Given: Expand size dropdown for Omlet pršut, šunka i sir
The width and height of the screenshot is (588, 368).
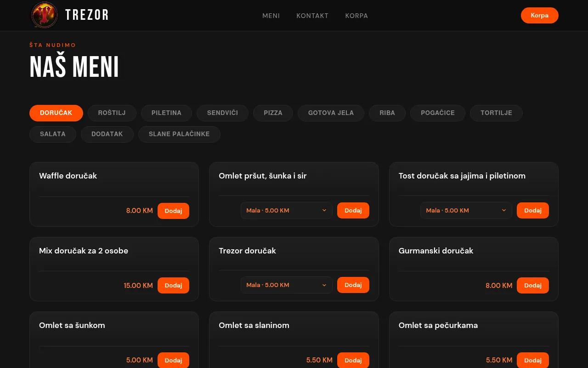Looking at the screenshot, I should point(286,210).
